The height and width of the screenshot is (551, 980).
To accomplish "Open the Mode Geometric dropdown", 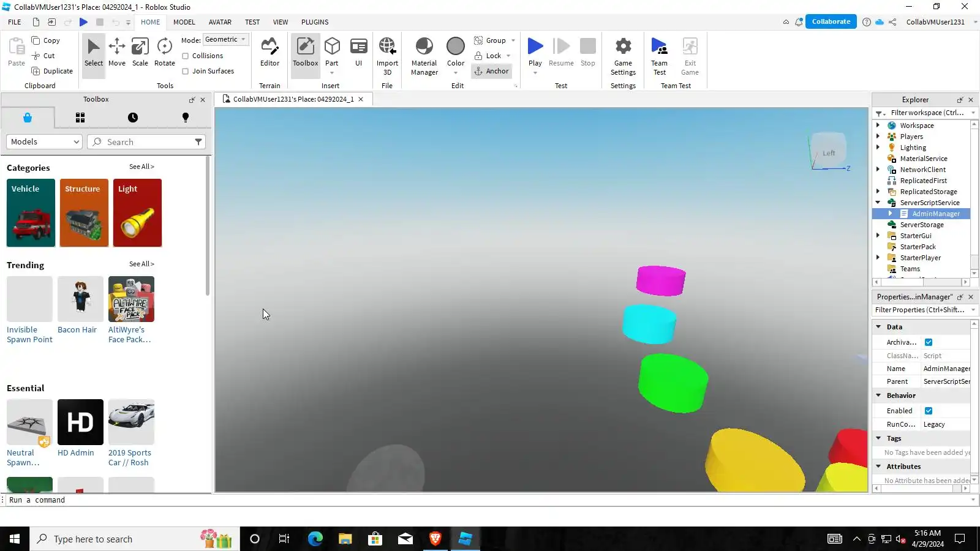I will 225,40.
